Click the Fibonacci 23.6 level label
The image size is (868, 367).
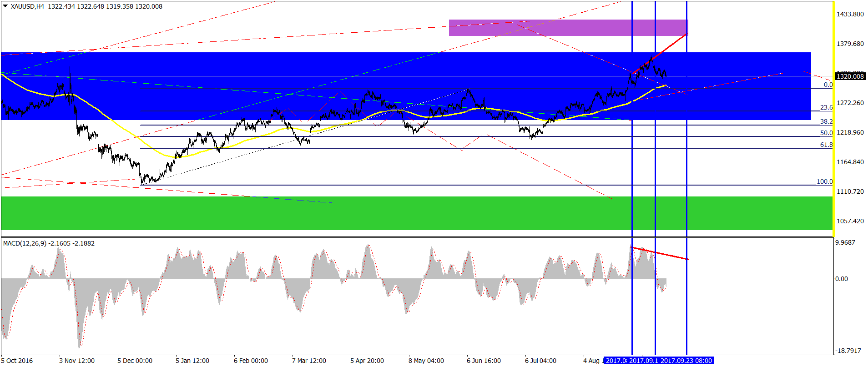coord(826,107)
